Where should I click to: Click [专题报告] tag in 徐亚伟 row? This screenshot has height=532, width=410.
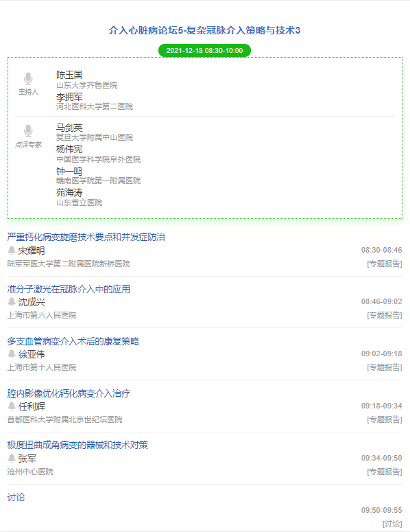385,367
